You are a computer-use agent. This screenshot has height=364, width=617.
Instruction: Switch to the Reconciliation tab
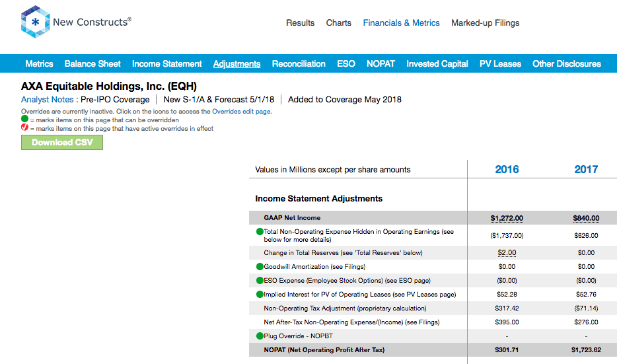click(x=299, y=63)
